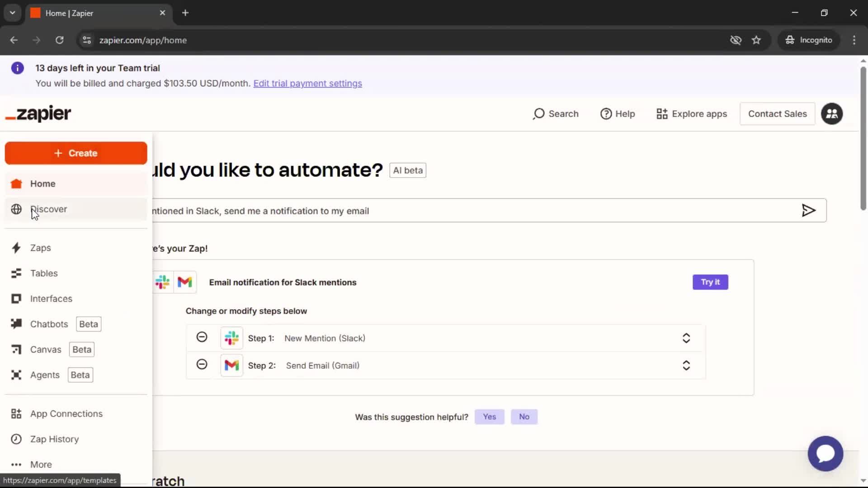Click Slack icon beside Zap title
This screenshot has height=488, width=868.
pyautogui.click(x=162, y=282)
